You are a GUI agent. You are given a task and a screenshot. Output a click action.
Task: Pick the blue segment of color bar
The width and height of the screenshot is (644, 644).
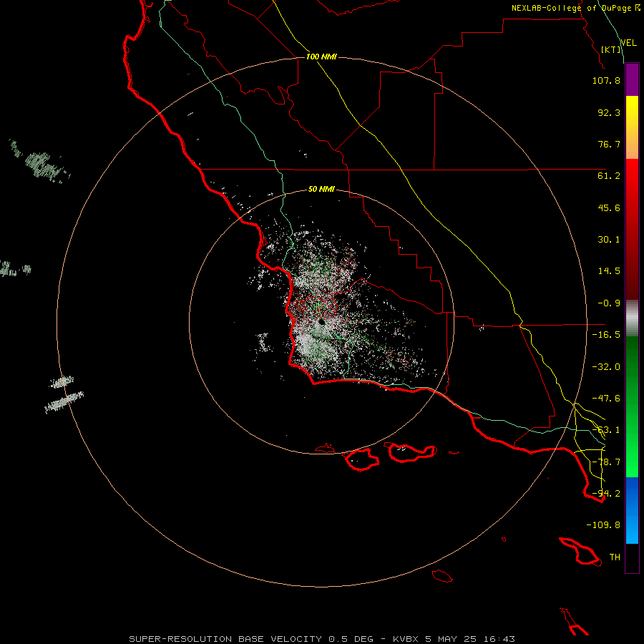(632, 510)
